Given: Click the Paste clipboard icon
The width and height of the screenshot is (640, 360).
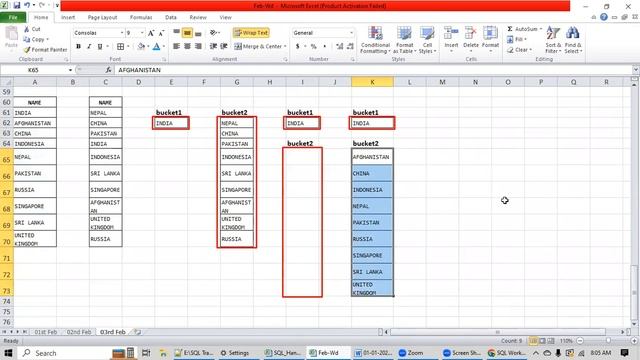Looking at the screenshot, I should 11,33.
